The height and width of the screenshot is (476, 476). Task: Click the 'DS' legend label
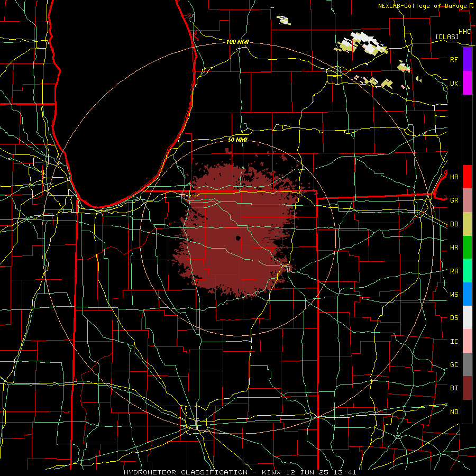point(454,317)
